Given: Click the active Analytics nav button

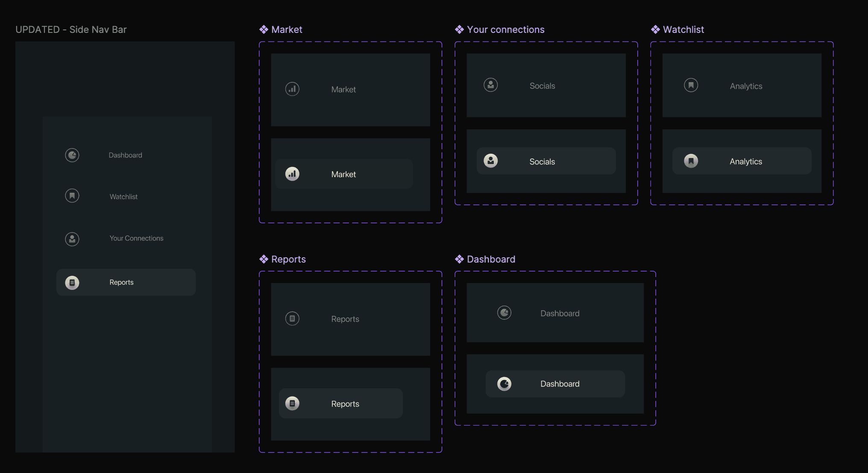Looking at the screenshot, I should coord(742,161).
